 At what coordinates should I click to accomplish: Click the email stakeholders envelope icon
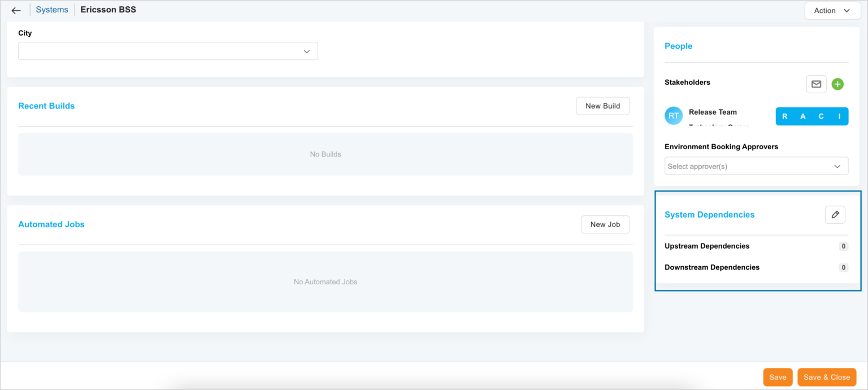pos(816,84)
